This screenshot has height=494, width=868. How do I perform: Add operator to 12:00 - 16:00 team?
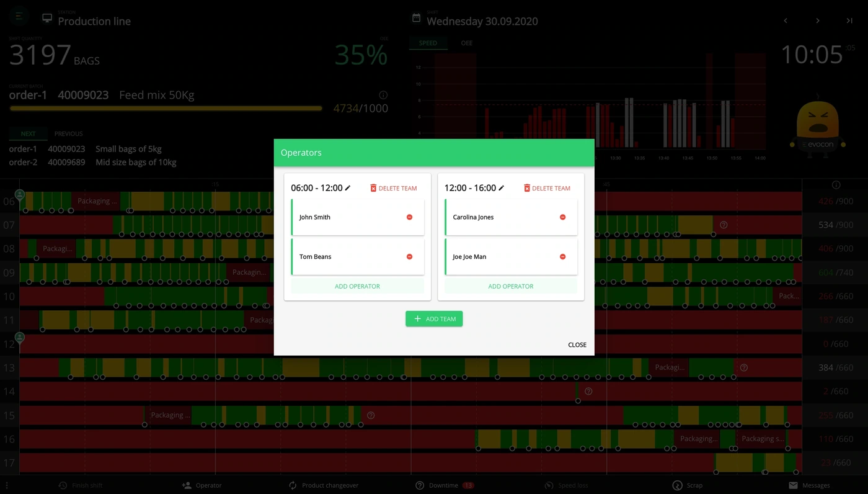511,286
